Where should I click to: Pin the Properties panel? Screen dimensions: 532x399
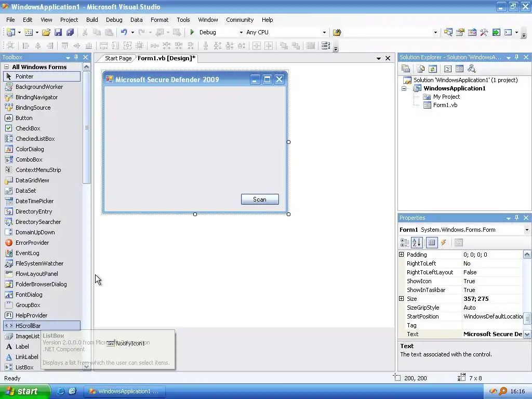coord(517,218)
